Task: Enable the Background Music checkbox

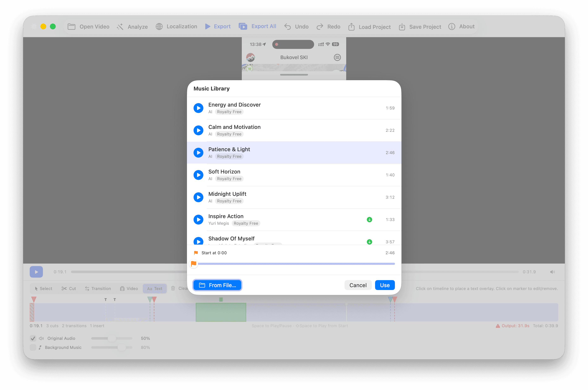Action: pyautogui.click(x=33, y=347)
